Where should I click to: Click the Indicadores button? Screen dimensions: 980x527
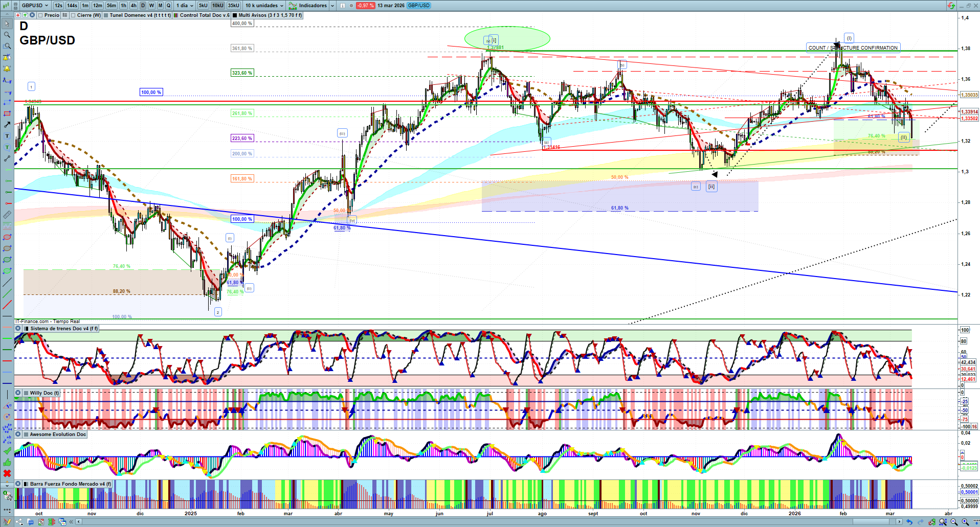(312, 6)
